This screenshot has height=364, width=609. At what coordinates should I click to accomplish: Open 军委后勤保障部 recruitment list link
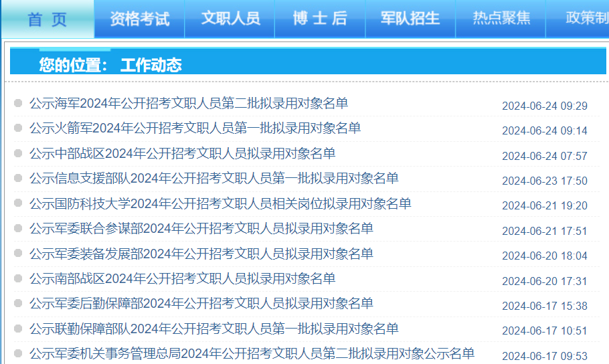coord(201,304)
